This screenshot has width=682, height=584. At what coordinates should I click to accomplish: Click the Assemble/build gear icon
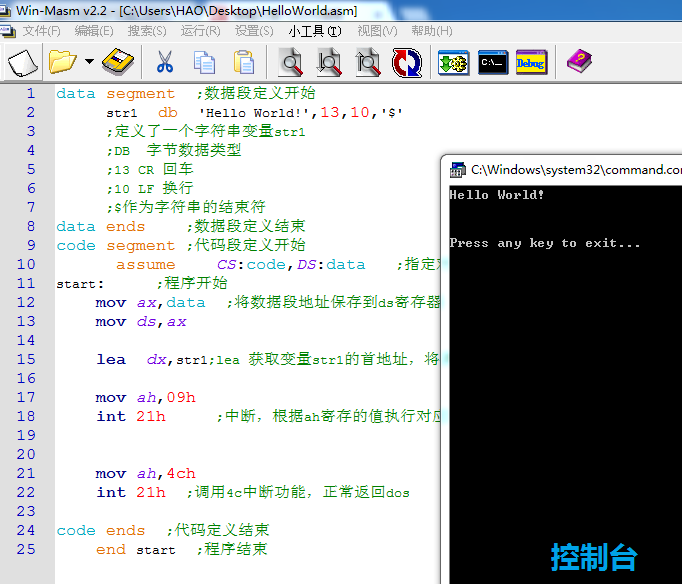(x=453, y=63)
